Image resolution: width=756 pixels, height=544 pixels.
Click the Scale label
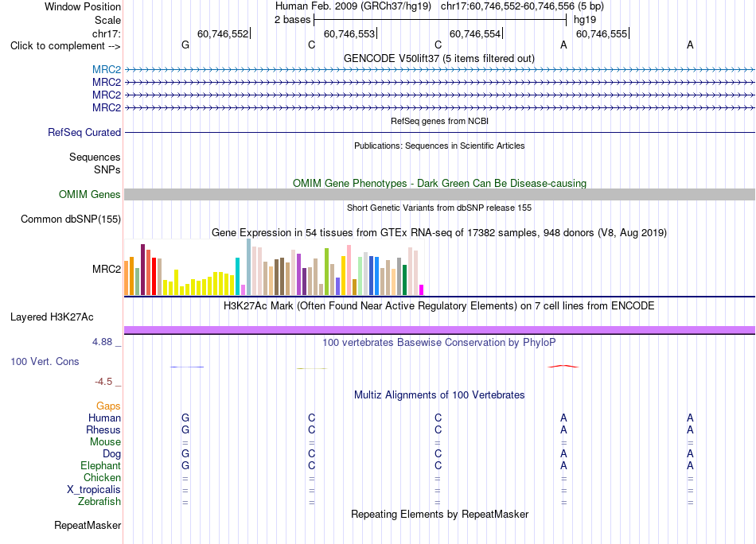108,20
